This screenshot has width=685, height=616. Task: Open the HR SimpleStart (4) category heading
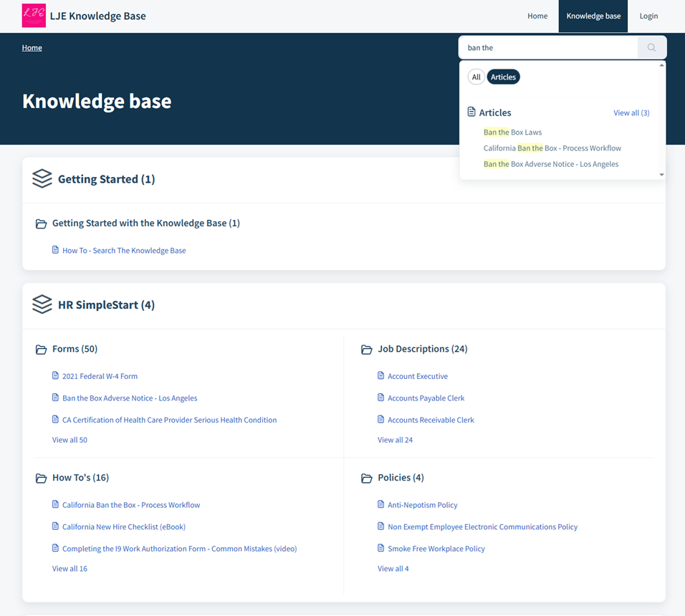pyautogui.click(x=106, y=304)
